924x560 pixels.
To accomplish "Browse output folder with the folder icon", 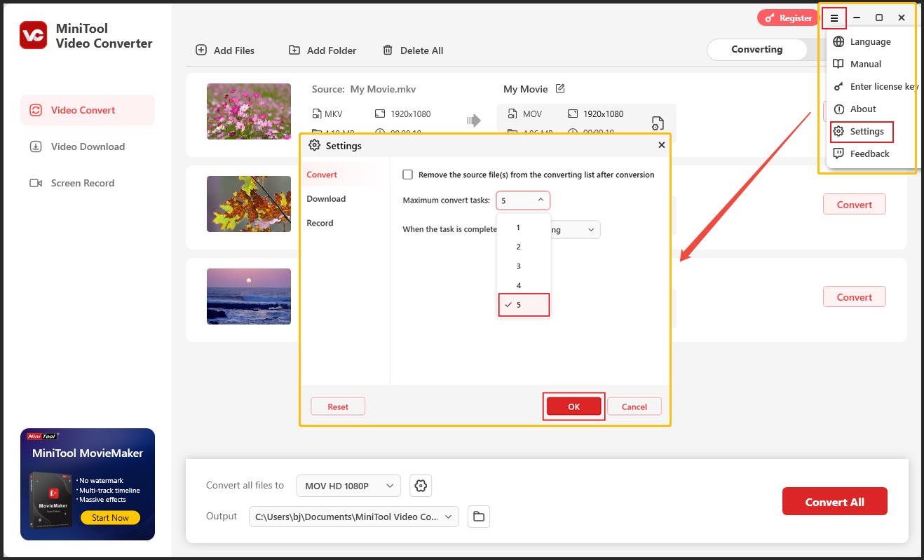I will [479, 517].
